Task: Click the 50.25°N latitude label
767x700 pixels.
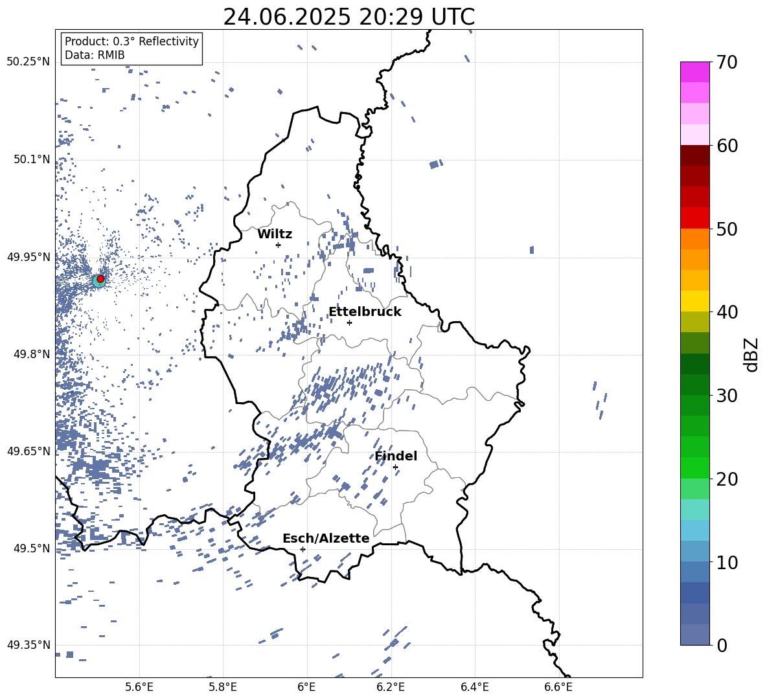Action: click(x=29, y=62)
